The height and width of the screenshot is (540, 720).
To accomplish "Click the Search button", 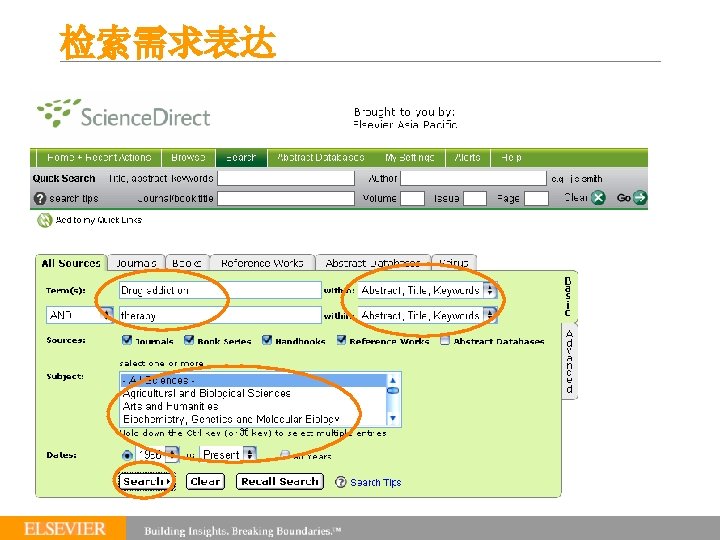I will click(x=146, y=481).
